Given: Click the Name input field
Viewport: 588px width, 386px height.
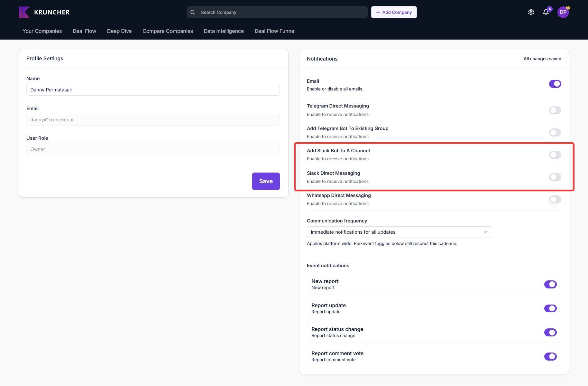Looking at the screenshot, I should coord(153,90).
